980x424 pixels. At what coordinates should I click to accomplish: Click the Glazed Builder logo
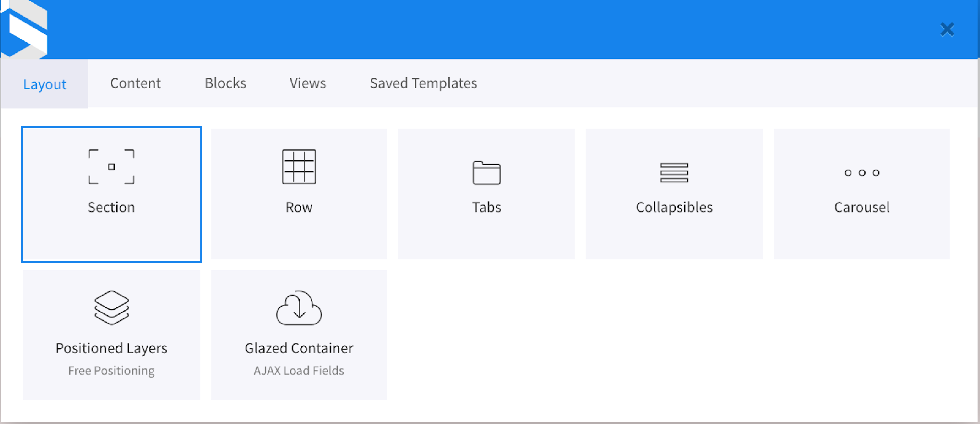(25, 29)
